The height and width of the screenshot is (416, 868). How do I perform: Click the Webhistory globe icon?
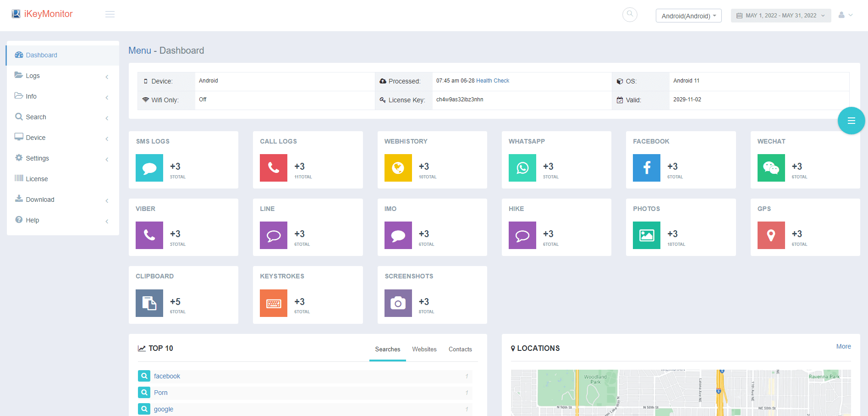(398, 168)
